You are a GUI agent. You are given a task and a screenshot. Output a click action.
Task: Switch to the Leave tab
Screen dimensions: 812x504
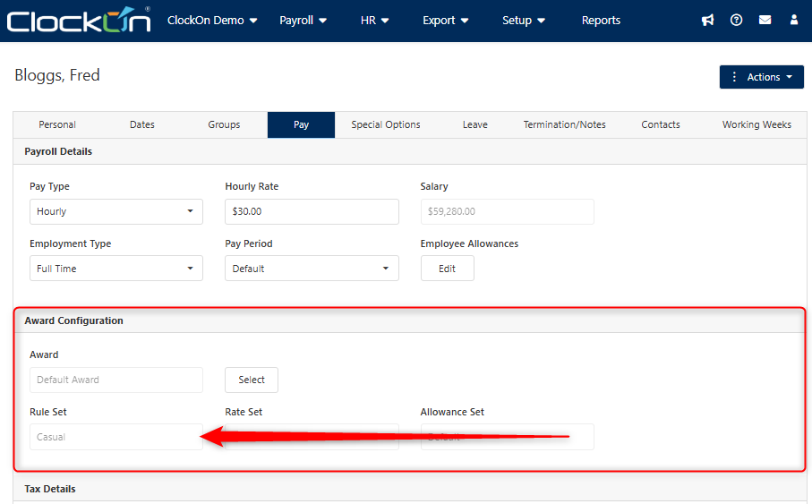(x=474, y=124)
